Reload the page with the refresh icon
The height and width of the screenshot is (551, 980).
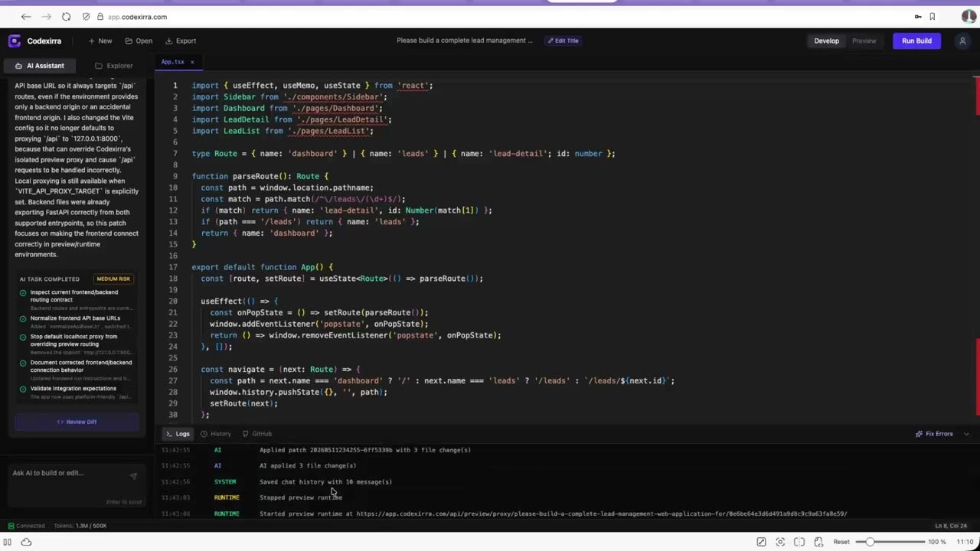tap(66, 17)
